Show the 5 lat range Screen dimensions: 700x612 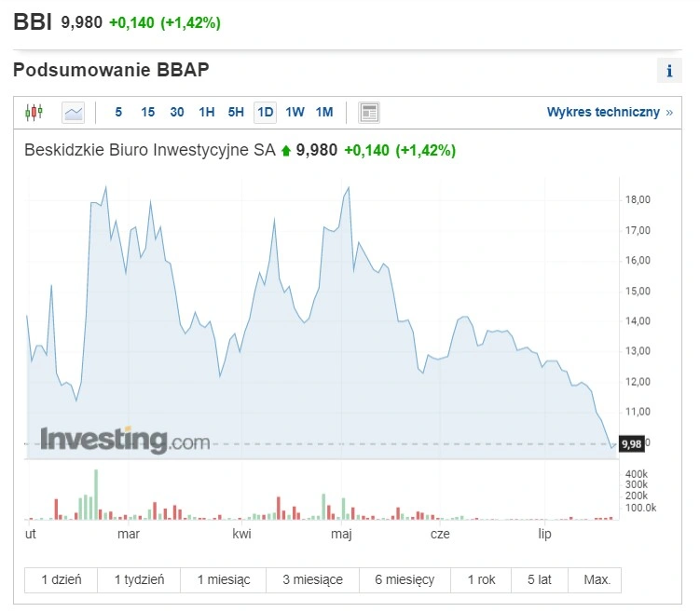(x=540, y=580)
